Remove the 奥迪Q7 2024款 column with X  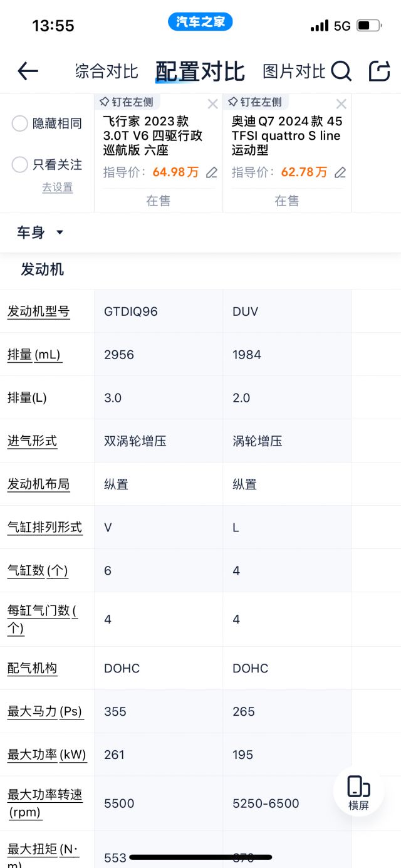coord(341,104)
